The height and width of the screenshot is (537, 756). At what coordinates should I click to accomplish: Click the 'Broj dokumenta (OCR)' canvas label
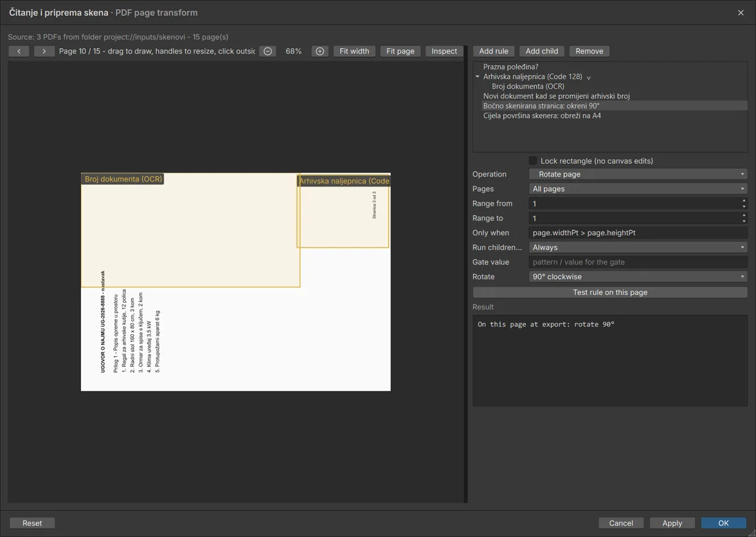click(123, 179)
